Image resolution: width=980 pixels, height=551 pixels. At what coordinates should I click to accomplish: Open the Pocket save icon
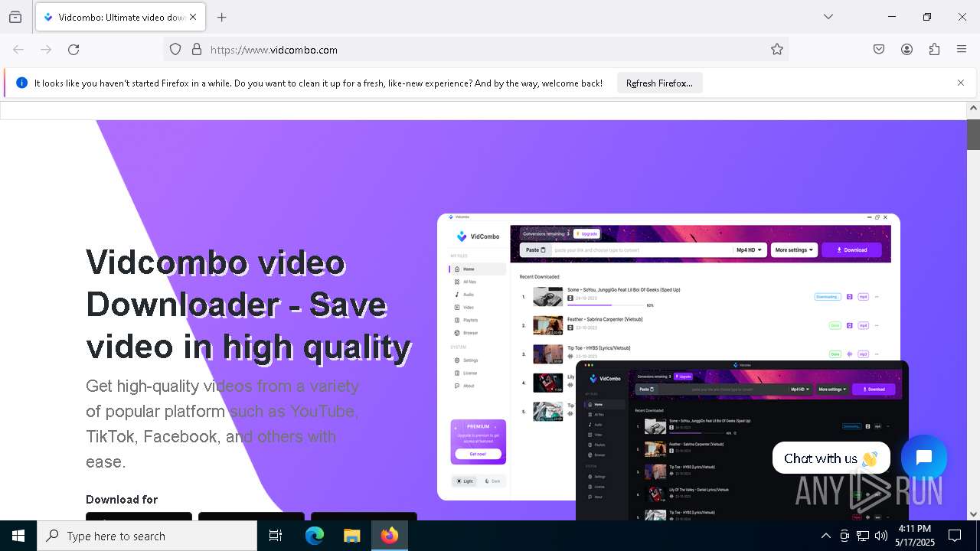879,50
